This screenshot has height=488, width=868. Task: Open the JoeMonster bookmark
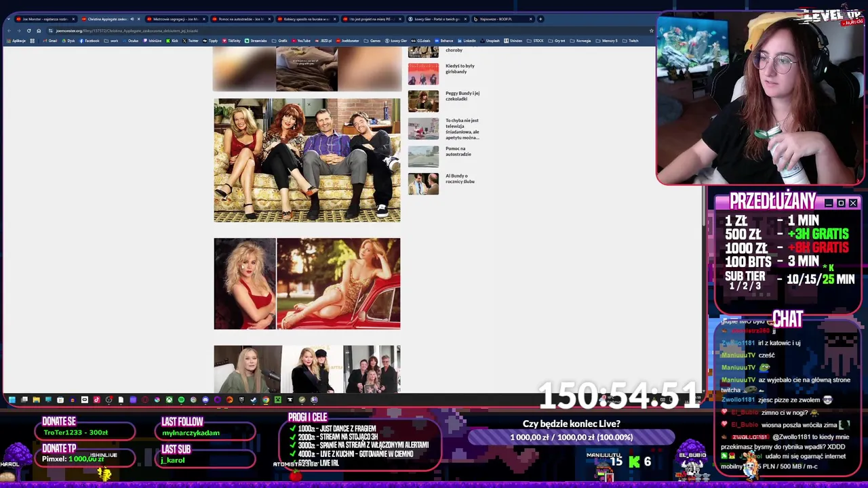point(347,41)
